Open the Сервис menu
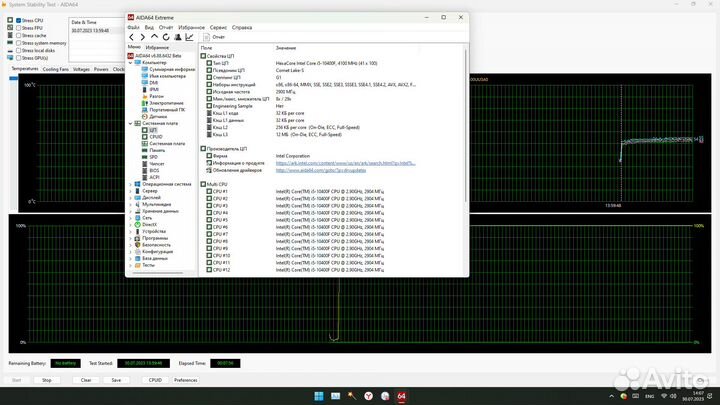 218,28
